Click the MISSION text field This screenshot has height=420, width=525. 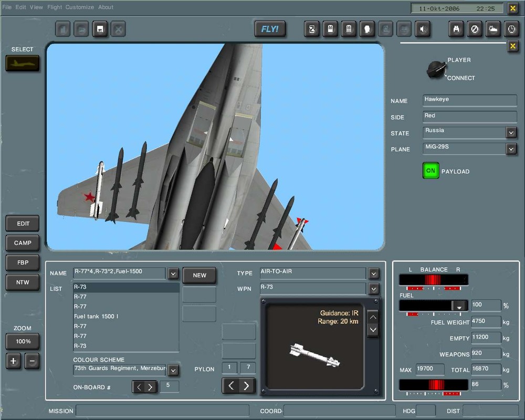point(162,411)
